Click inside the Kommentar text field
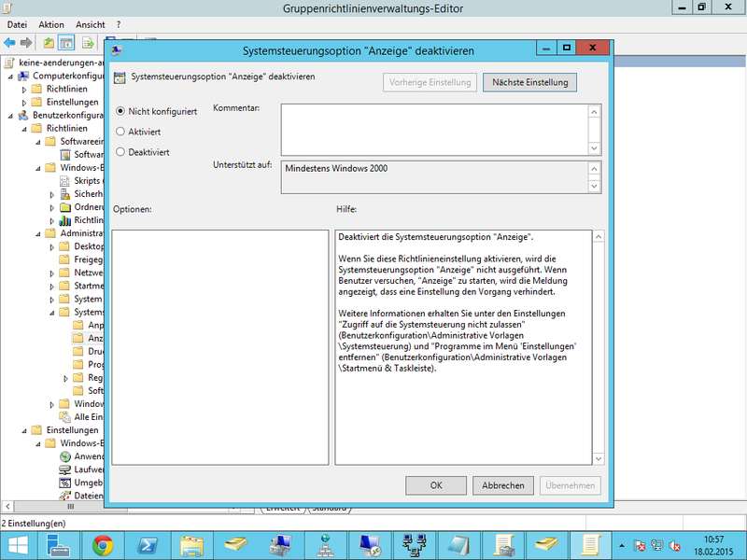 [432, 128]
